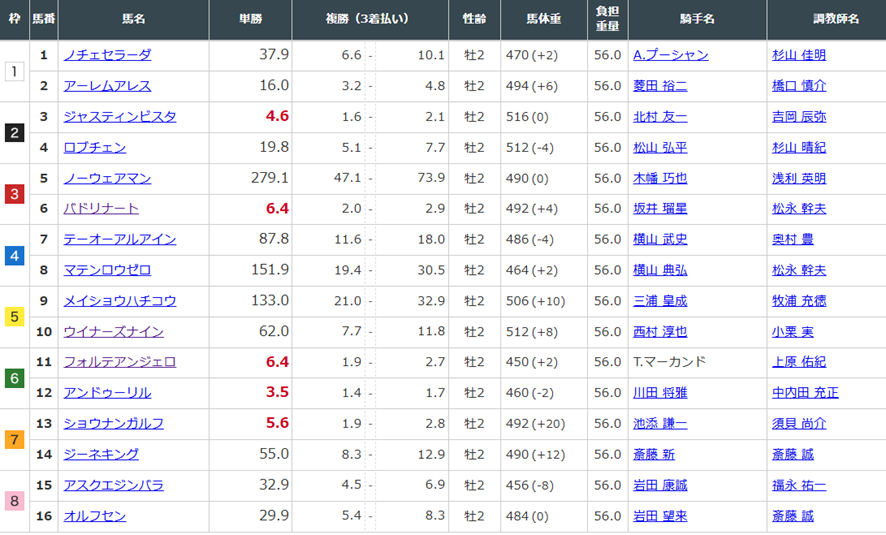The width and height of the screenshot is (886, 535).
Task: Open jockey link 北村 友一
Action: coord(660,116)
